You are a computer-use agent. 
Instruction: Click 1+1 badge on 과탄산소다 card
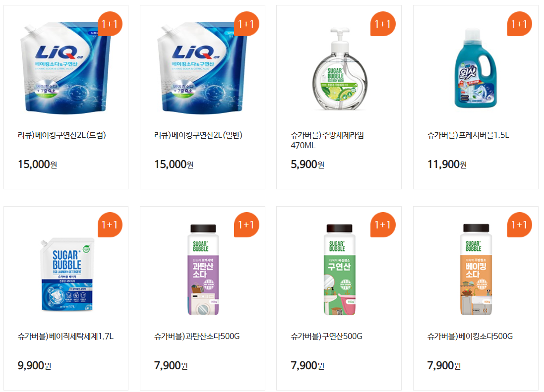click(x=246, y=224)
